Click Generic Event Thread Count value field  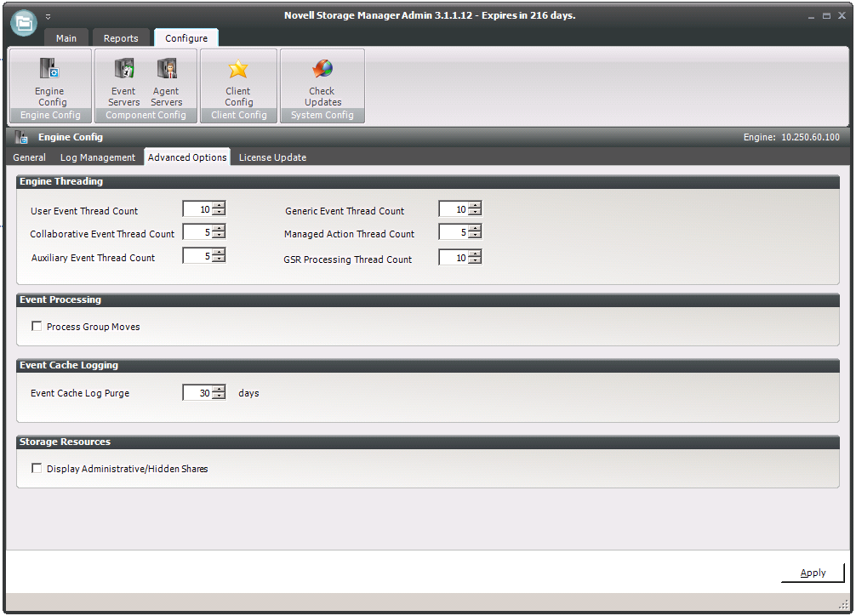[454, 208]
